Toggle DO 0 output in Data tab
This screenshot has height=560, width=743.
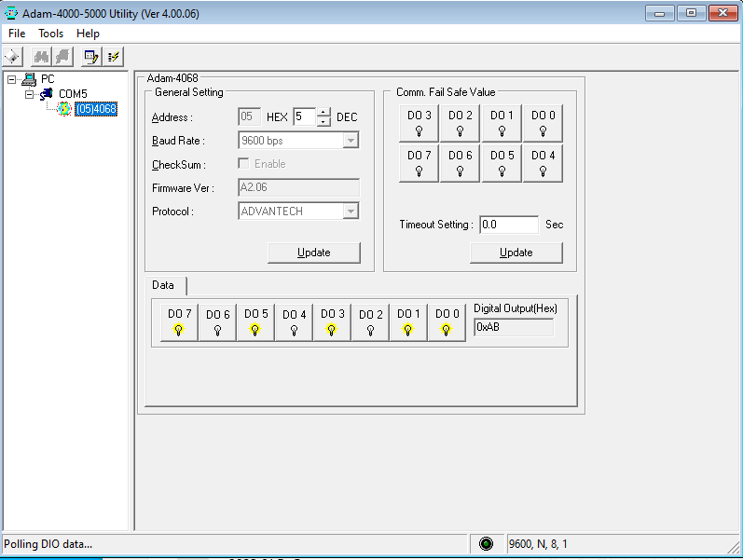pyautogui.click(x=447, y=322)
